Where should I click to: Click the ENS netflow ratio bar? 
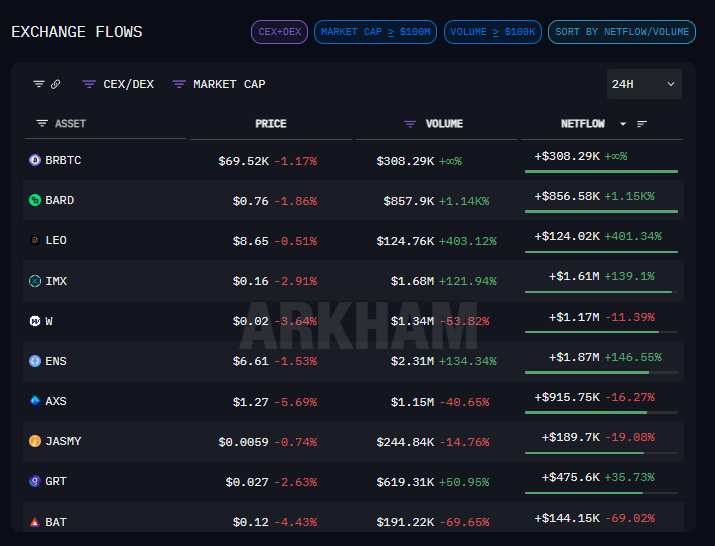601,373
